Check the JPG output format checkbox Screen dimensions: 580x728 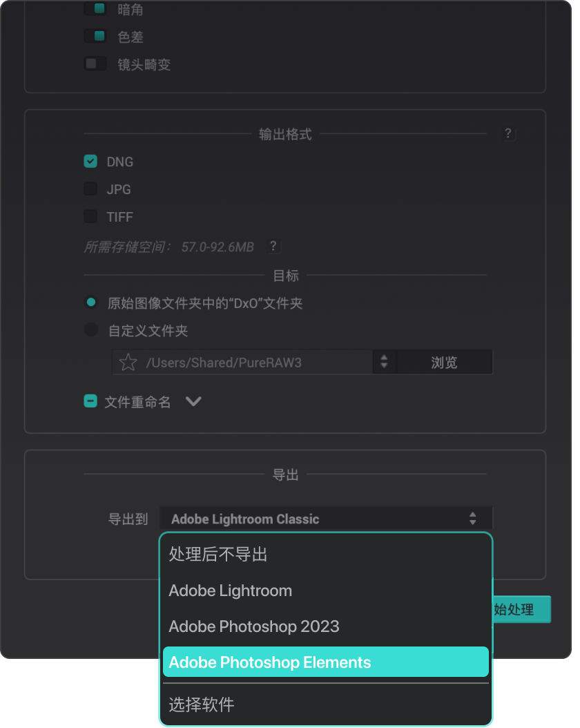tap(90, 189)
